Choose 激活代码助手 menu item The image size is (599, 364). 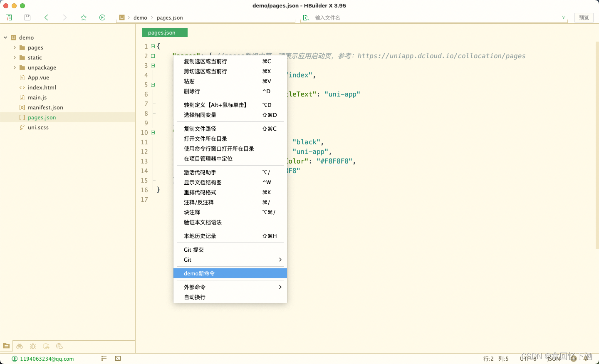point(230,172)
